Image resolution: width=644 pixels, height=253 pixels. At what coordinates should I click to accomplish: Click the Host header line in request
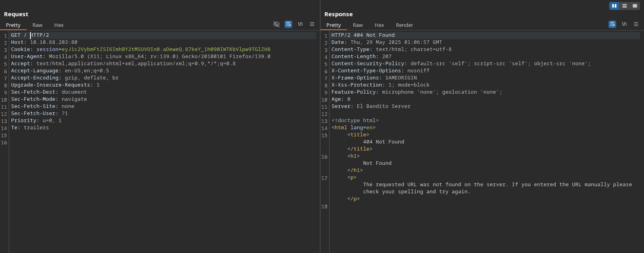point(44,42)
